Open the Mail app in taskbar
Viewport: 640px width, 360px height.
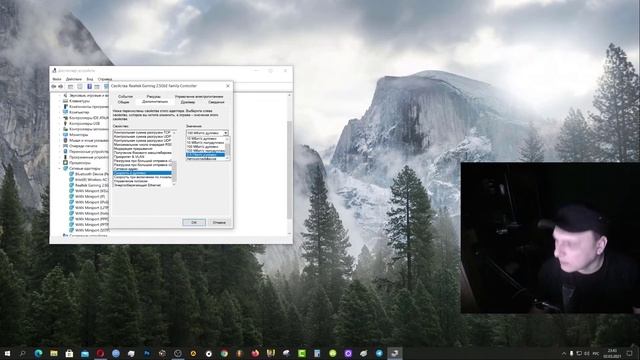coord(85,353)
